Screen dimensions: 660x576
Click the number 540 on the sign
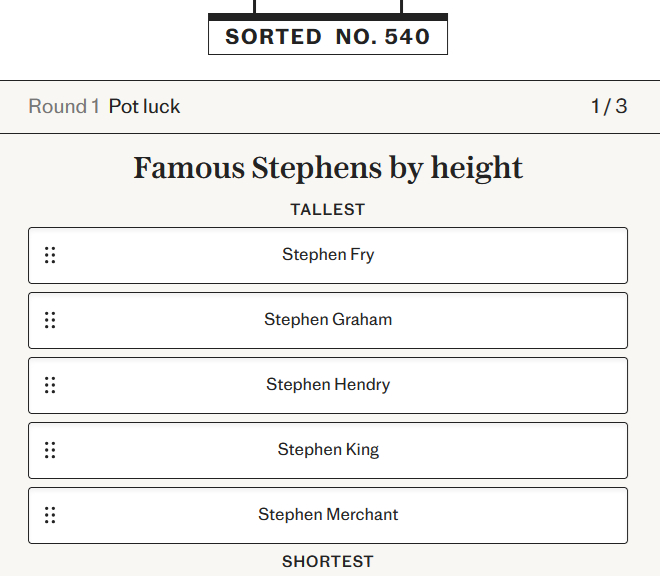point(407,37)
